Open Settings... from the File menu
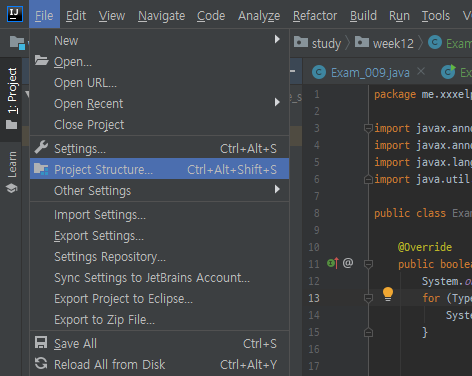 (159, 148)
